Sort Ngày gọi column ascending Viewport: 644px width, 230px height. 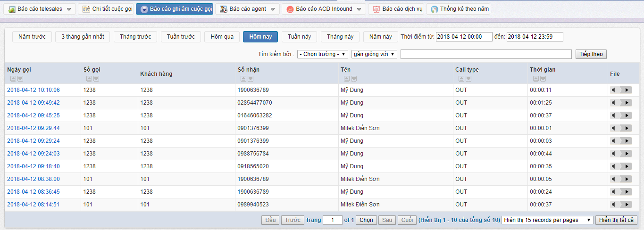pyautogui.click(x=13, y=79)
